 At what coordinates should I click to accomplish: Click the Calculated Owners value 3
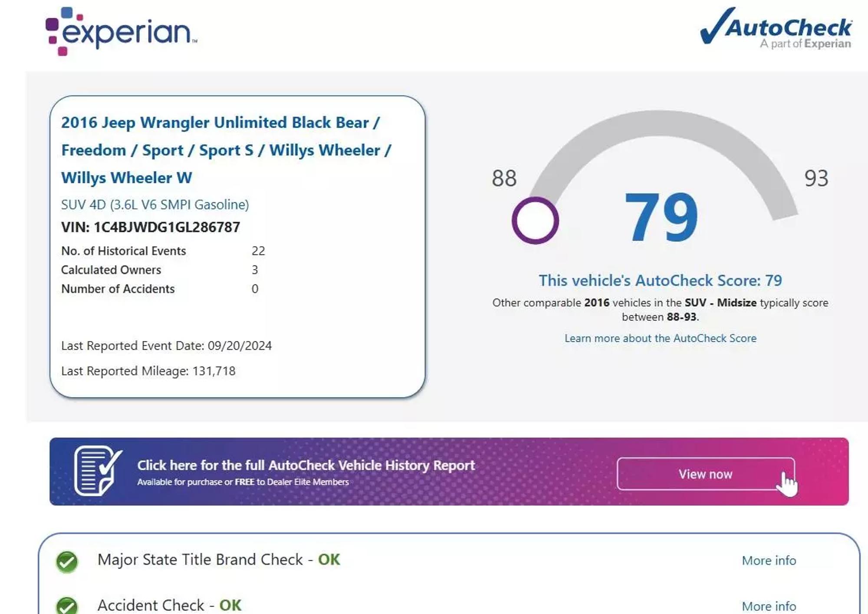point(255,270)
